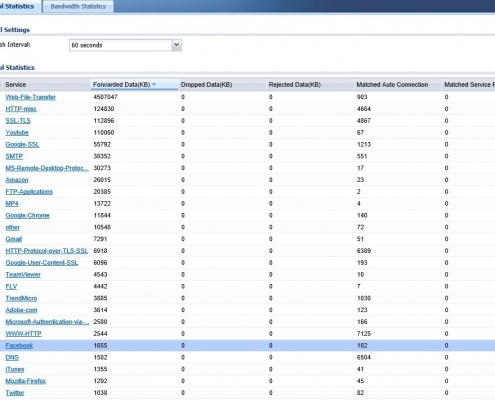Open the refresh interval dropdown arrow

pyautogui.click(x=176, y=45)
